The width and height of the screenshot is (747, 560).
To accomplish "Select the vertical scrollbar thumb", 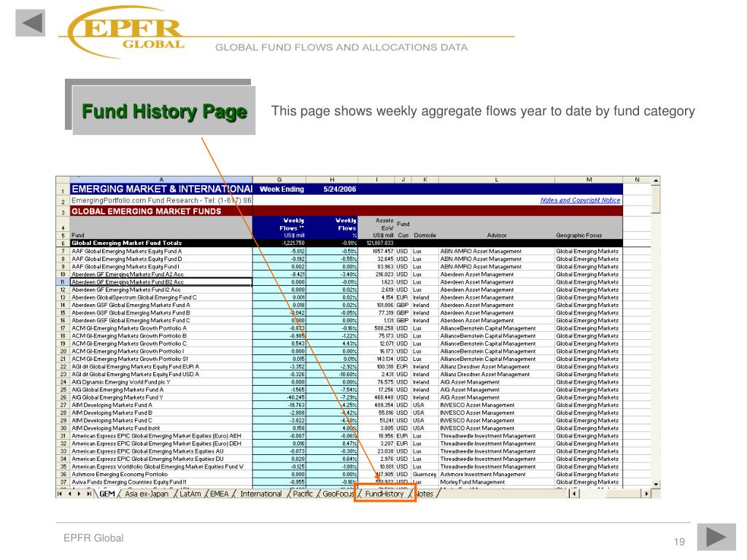I will pyautogui.click(x=656, y=199).
